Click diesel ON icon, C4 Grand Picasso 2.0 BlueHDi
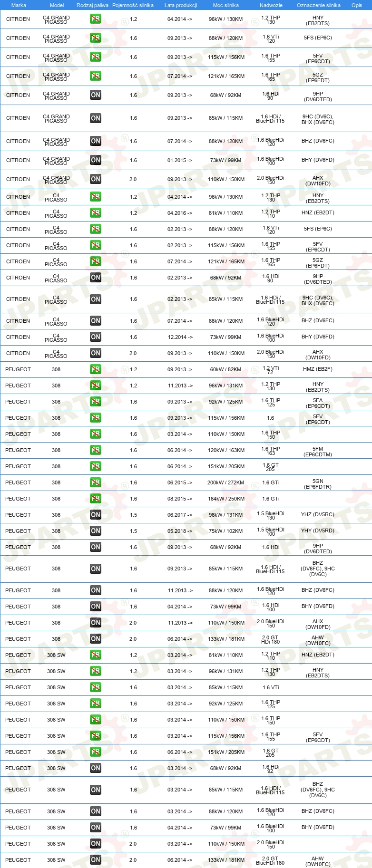The height and width of the screenshot is (868, 372). click(x=96, y=179)
